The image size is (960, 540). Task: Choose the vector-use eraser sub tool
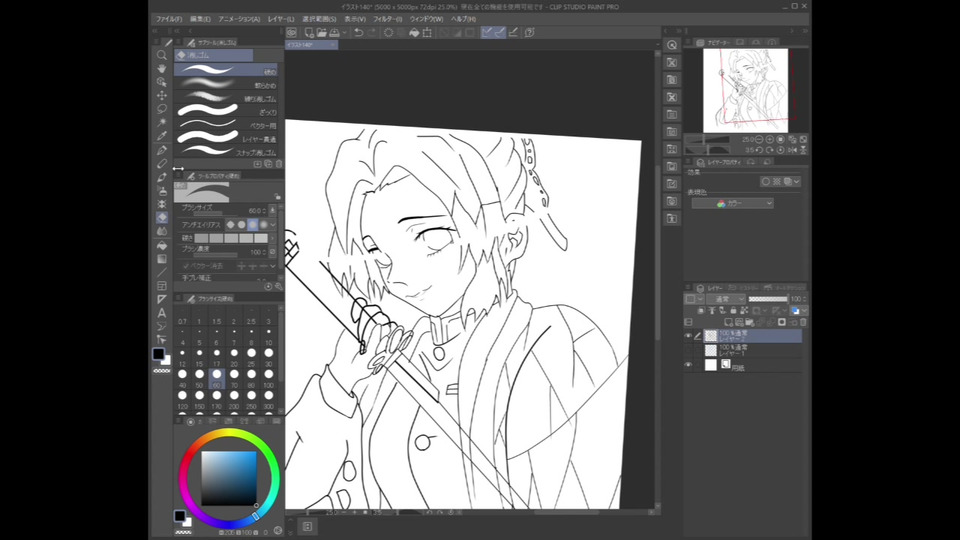pos(226,126)
